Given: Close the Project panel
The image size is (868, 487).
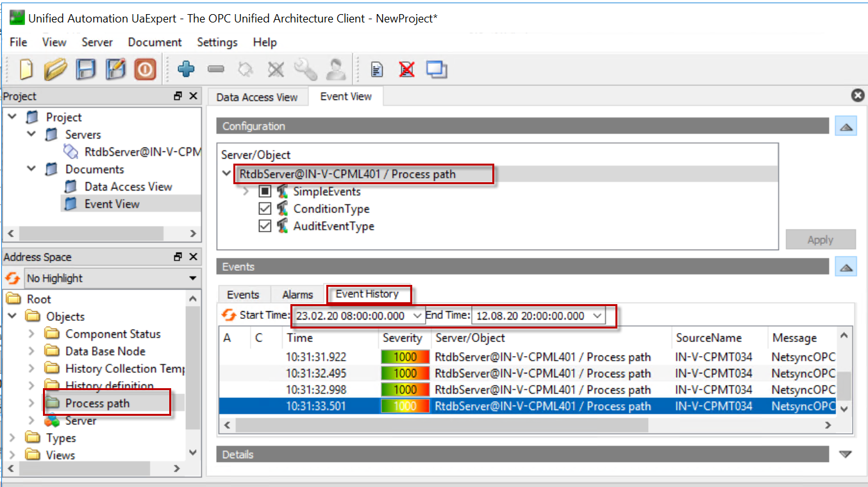Looking at the screenshot, I should point(193,96).
